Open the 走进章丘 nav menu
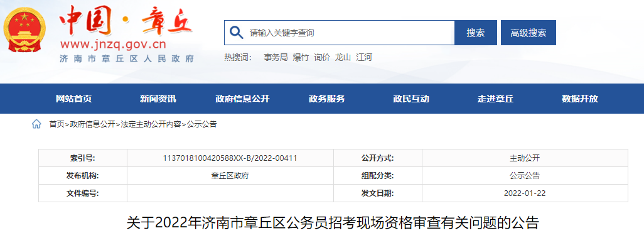The width and height of the screenshot is (644, 233). [495, 99]
